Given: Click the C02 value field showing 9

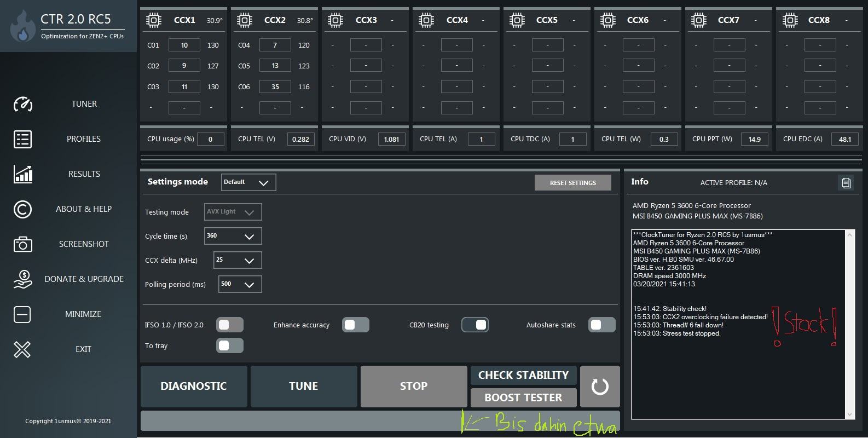Looking at the screenshot, I should [184, 66].
